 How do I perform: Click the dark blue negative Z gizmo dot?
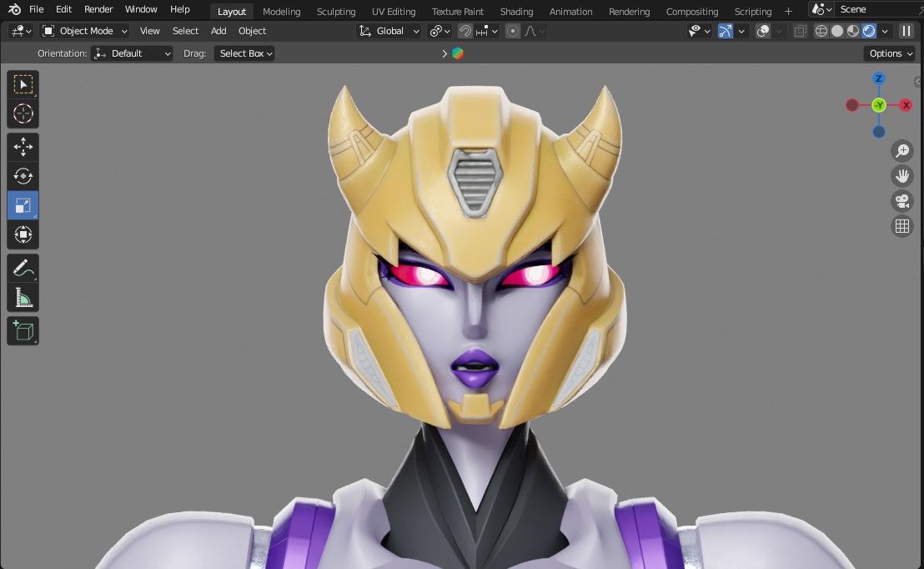tap(879, 132)
